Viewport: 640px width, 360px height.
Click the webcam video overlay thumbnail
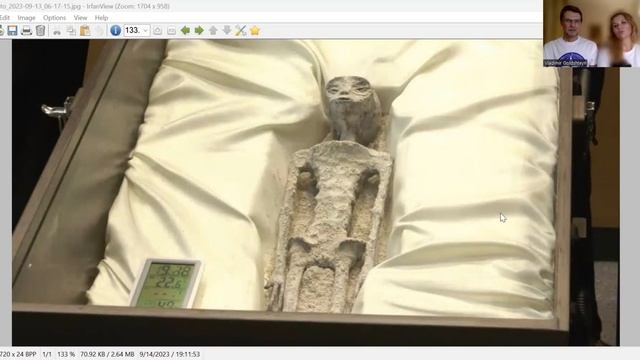[x=591, y=33]
